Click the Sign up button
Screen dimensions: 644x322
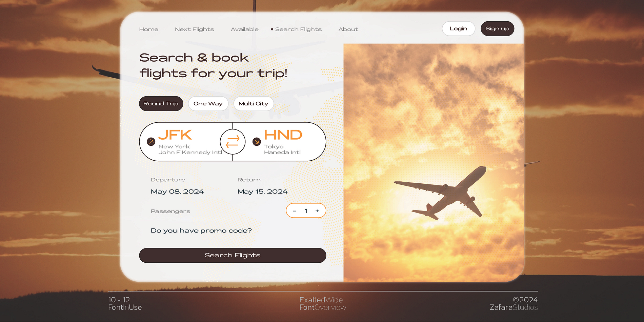pos(497,29)
